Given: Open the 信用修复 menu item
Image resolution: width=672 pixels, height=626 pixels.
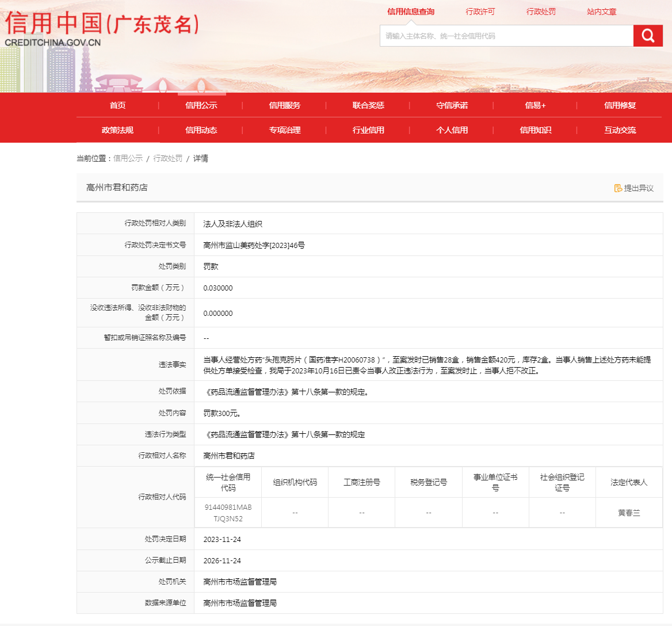Looking at the screenshot, I should (x=620, y=105).
